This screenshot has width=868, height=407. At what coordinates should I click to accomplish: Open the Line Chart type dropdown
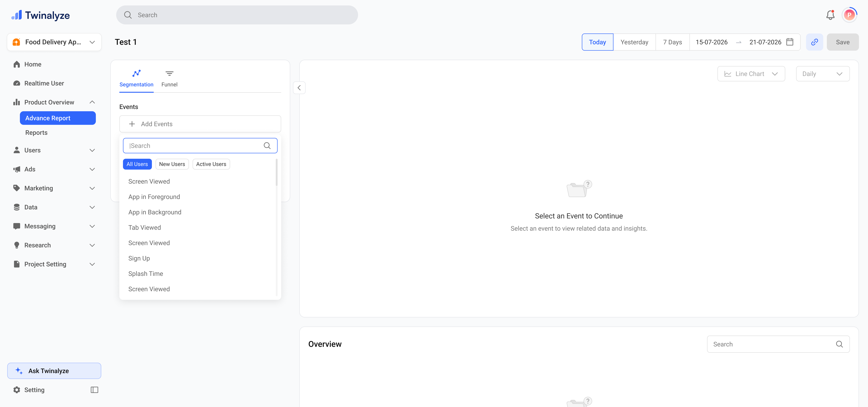pos(751,74)
